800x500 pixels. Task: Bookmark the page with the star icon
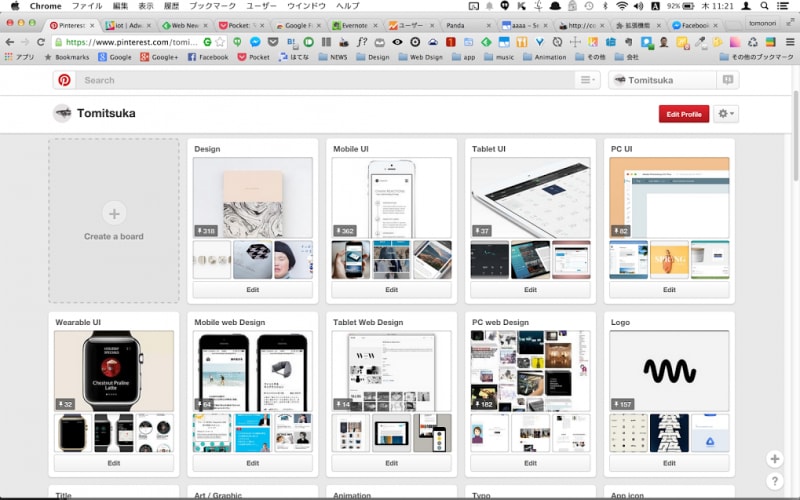coord(220,42)
